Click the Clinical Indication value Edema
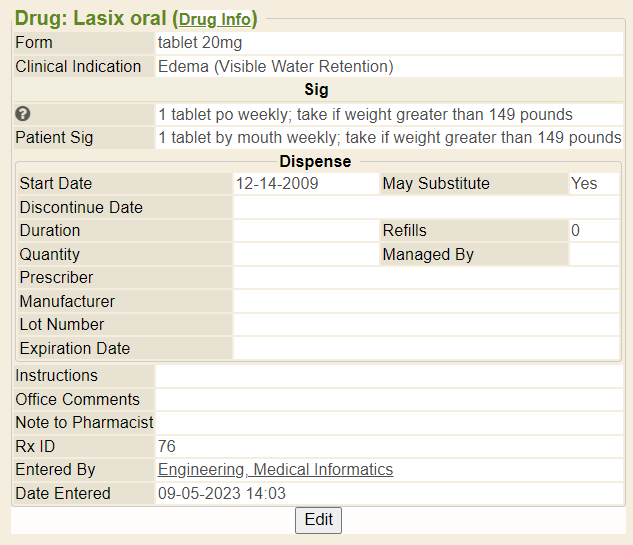This screenshot has width=633, height=545. click(276, 67)
